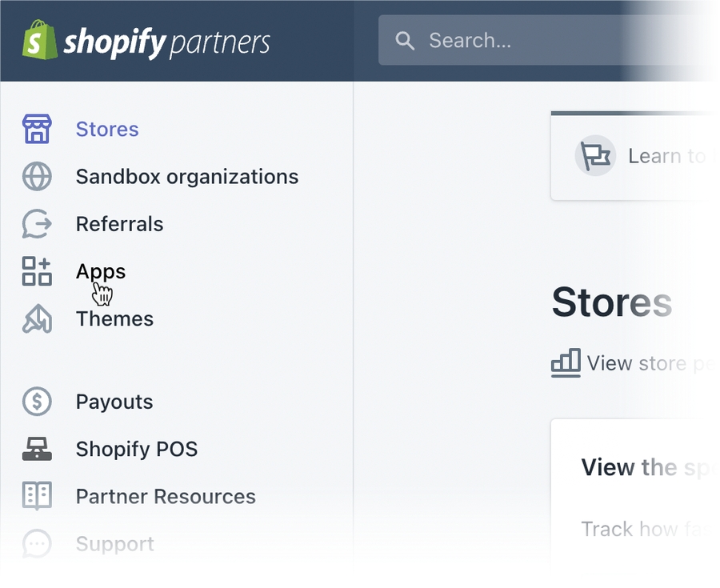
Task: Open Apps in the sidebar
Action: [x=101, y=271]
